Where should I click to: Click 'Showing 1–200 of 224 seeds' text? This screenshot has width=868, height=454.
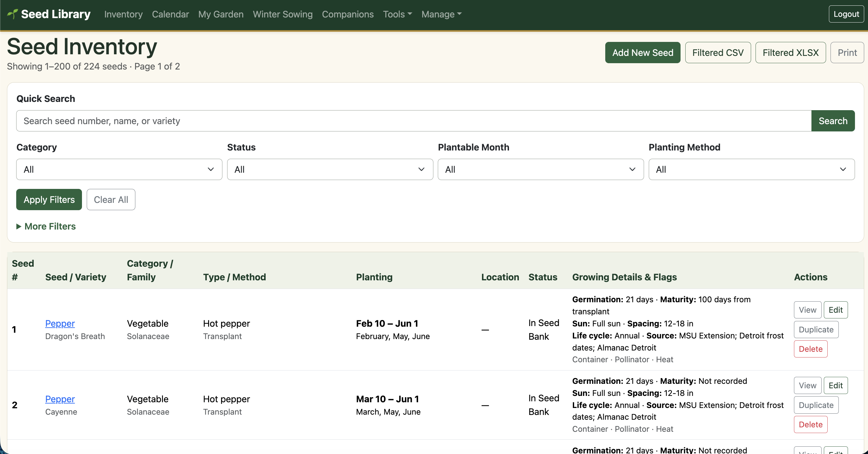67,66
